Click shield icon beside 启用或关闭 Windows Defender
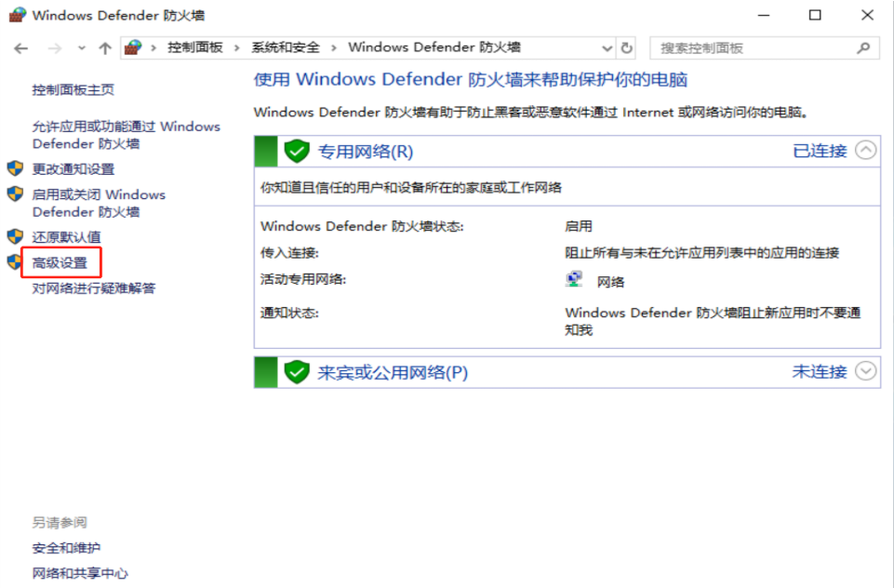894x588 pixels. pyautogui.click(x=16, y=194)
